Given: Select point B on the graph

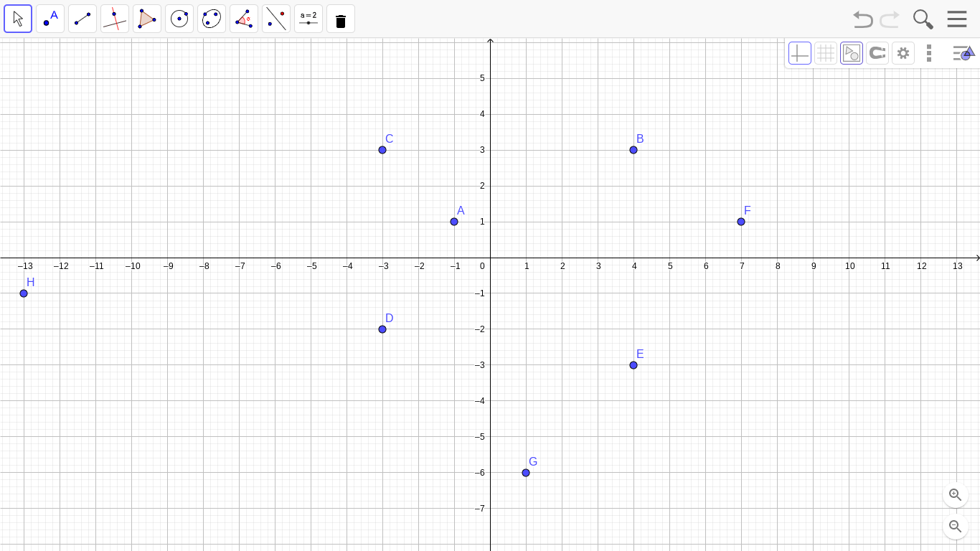Looking at the screenshot, I should [x=633, y=150].
